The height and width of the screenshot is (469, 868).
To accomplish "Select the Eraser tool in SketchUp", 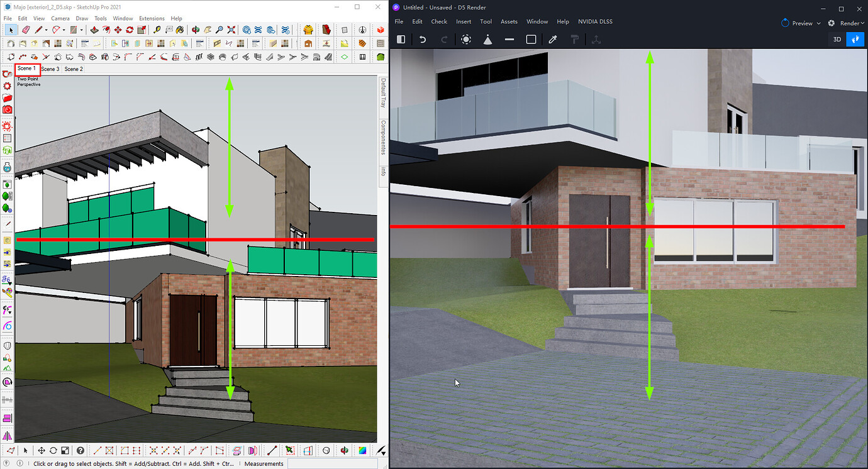I will 26,30.
